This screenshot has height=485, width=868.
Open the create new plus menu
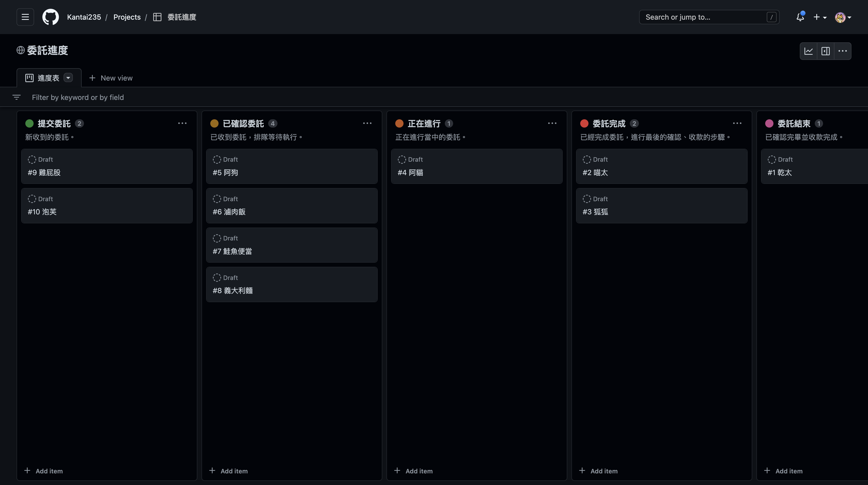(x=820, y=17)
